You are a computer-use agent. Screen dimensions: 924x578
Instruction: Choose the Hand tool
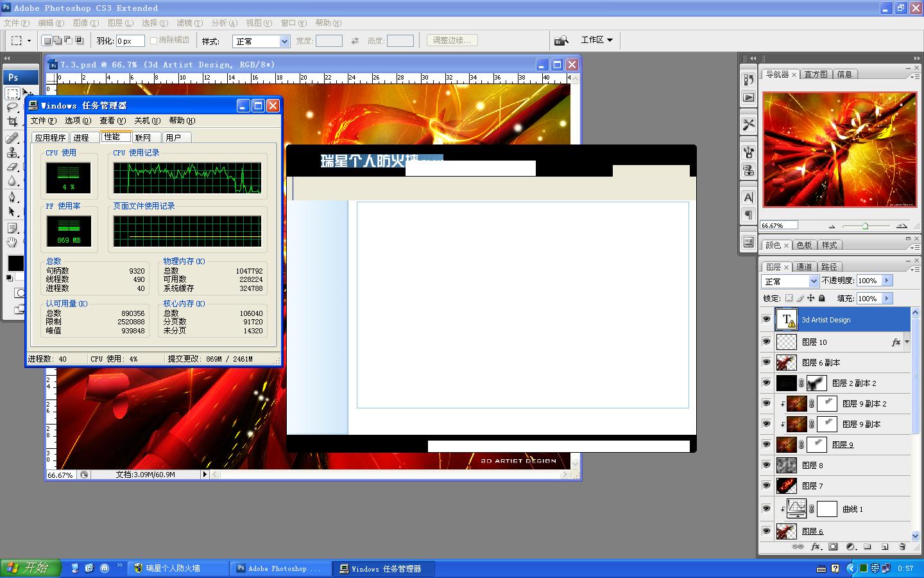[x=12, y=242]
